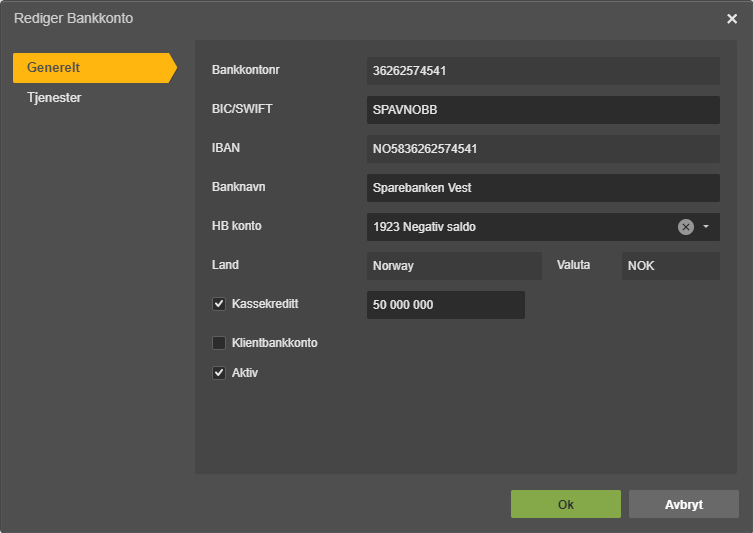Click the Banknavn label
Screen dimensions: 753x533
[238, 187]
